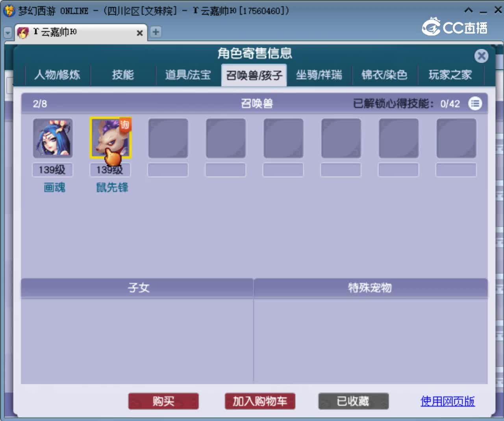This screenshot has width=504, height=421.
Task: Click the 画魂 name label
Action: pyautogui.click(x=54, y=188)
